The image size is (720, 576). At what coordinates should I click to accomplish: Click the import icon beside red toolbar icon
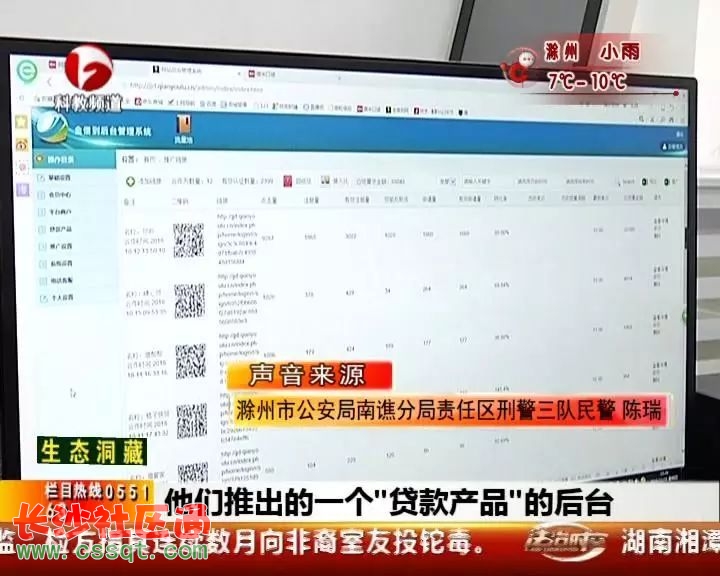325,181
